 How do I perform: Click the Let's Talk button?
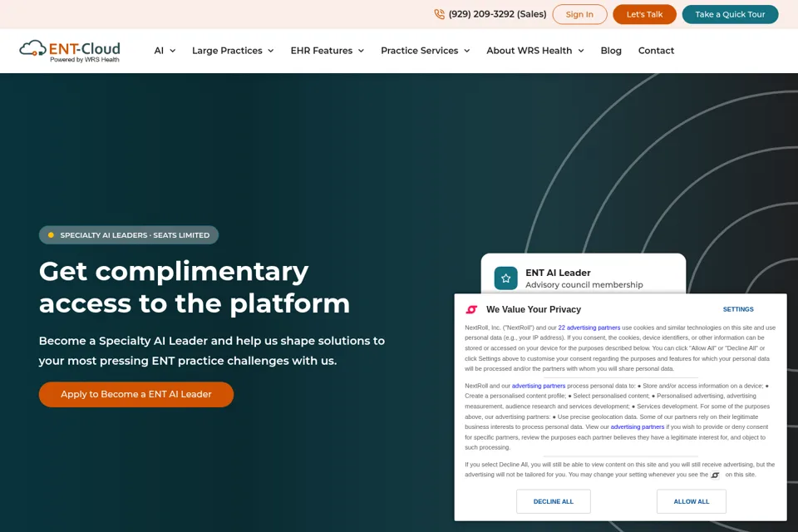tap(644, 14)
